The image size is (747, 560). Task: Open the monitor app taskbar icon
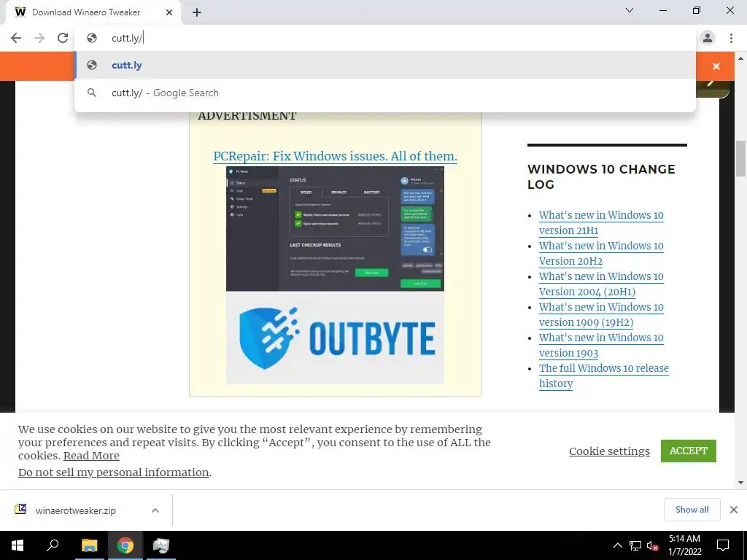[x=161, y=545]
